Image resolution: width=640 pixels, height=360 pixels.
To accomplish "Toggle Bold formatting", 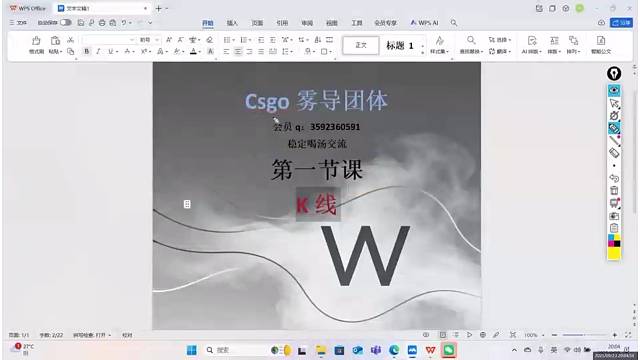I will tap(87, 51).
